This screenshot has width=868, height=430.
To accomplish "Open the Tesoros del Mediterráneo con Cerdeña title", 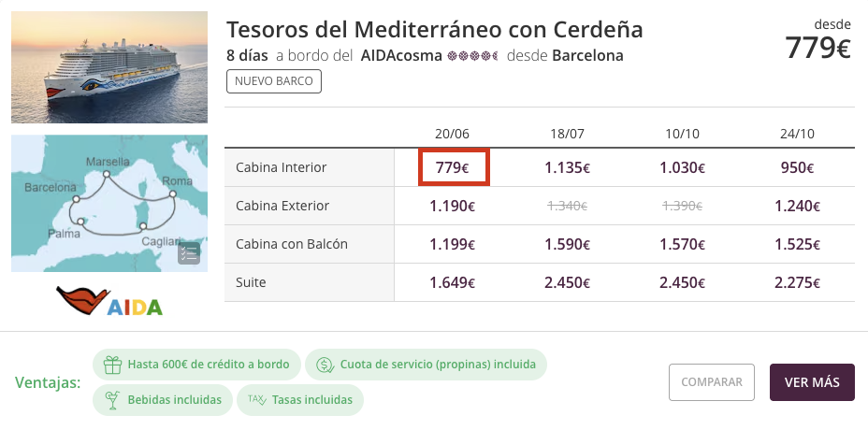I will pyautogui.click(x=435, y=29).
